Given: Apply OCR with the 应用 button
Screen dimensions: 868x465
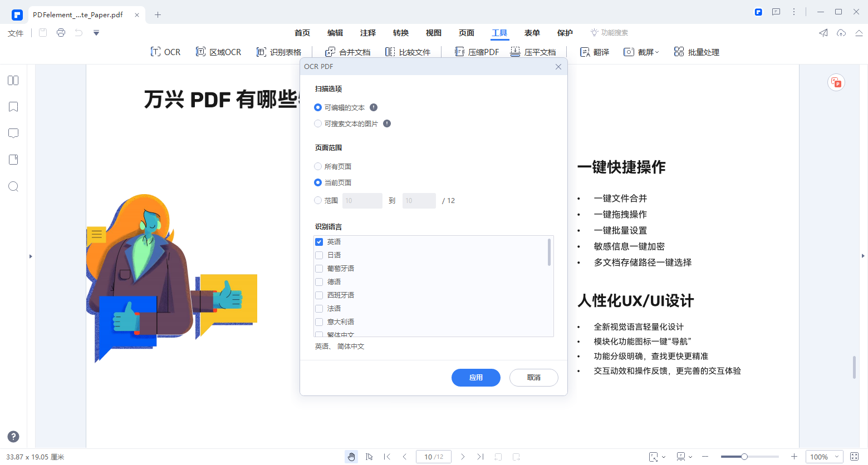Looking at the screenshot, I should click(x=476, y=378).
